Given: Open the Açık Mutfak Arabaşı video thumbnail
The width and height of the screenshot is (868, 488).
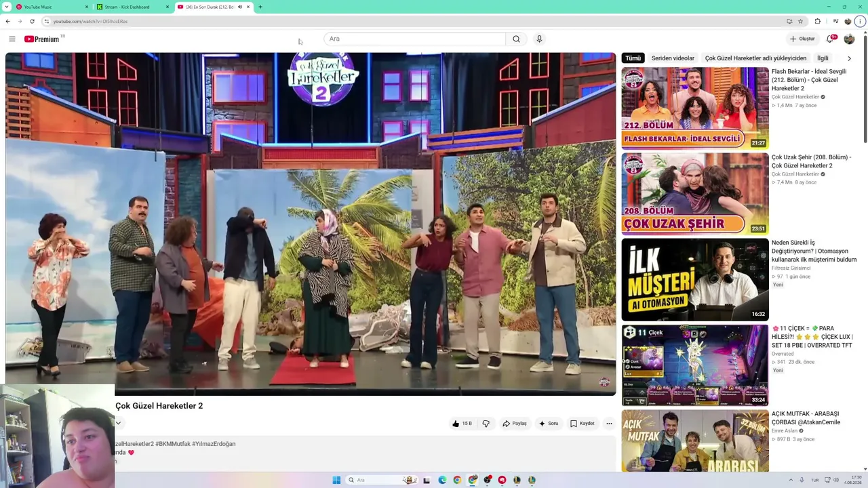Looking at the screenshot, I should pyautogui.click(x=695, y=441).
